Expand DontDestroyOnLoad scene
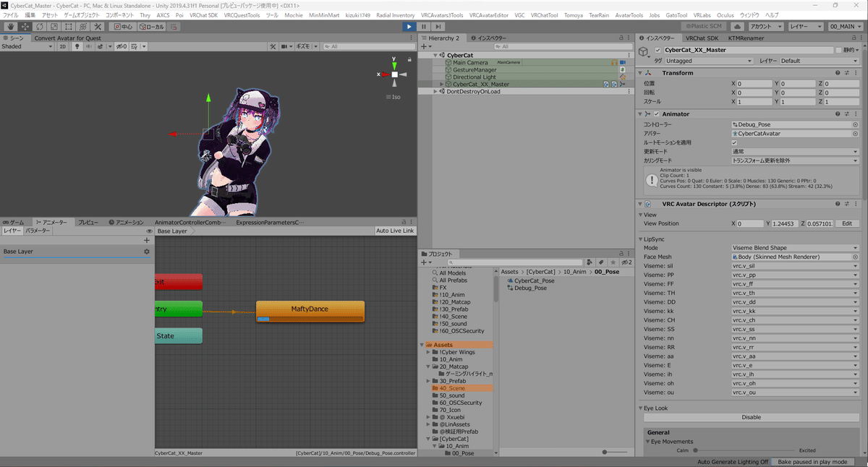Image resolution: width=868 pixels, height=467 pixels. point(437,92)
